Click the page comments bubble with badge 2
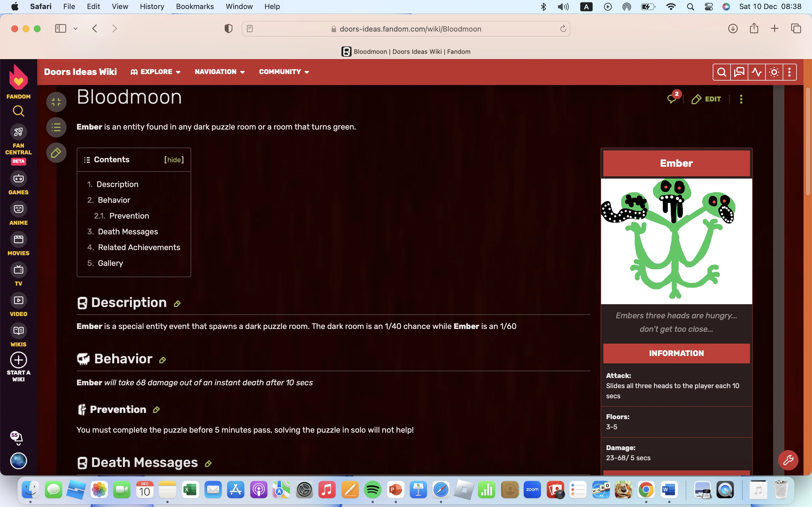 point(672,99)
